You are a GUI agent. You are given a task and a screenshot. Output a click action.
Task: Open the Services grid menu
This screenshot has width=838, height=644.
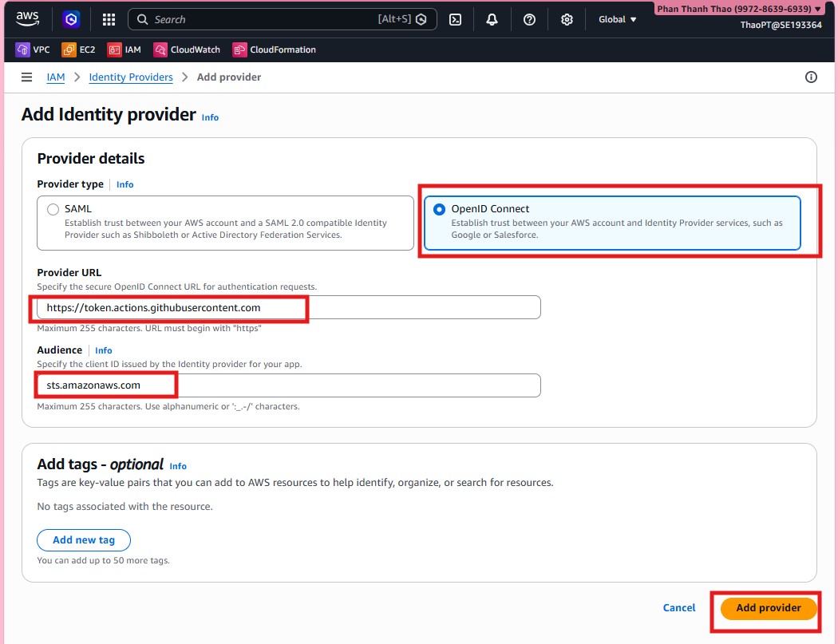[x=109, y=19]
